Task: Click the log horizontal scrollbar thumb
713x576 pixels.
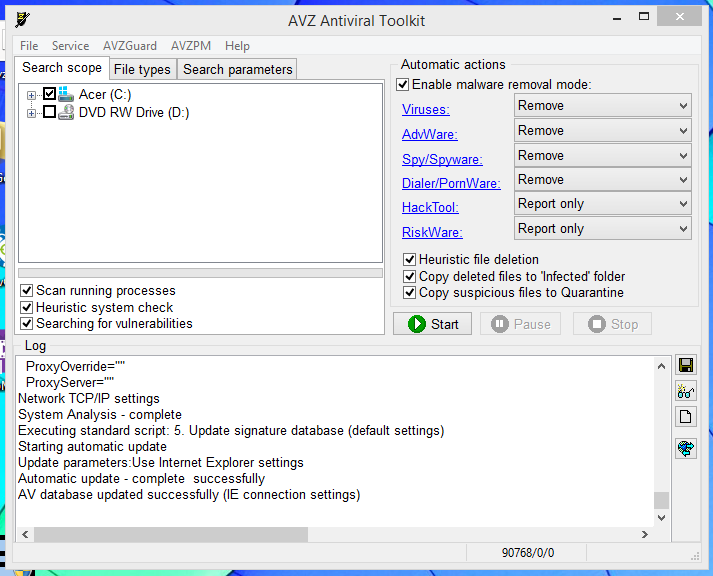Action: pos(171,534)
